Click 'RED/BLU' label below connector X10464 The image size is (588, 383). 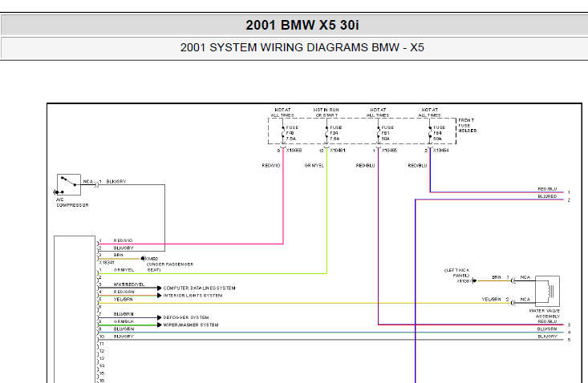pyautogui.click(x=417, y=166)
